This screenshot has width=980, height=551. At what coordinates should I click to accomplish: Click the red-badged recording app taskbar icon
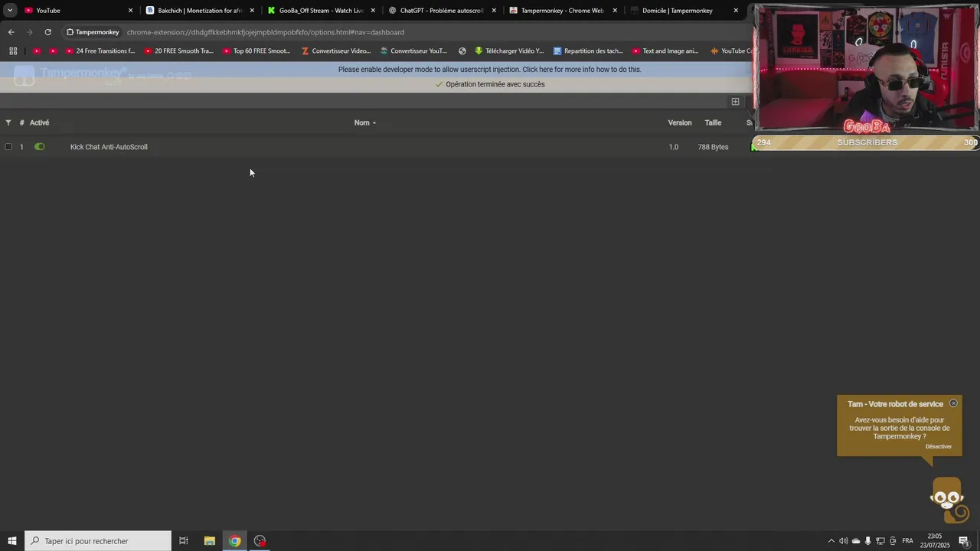(260, 541)
